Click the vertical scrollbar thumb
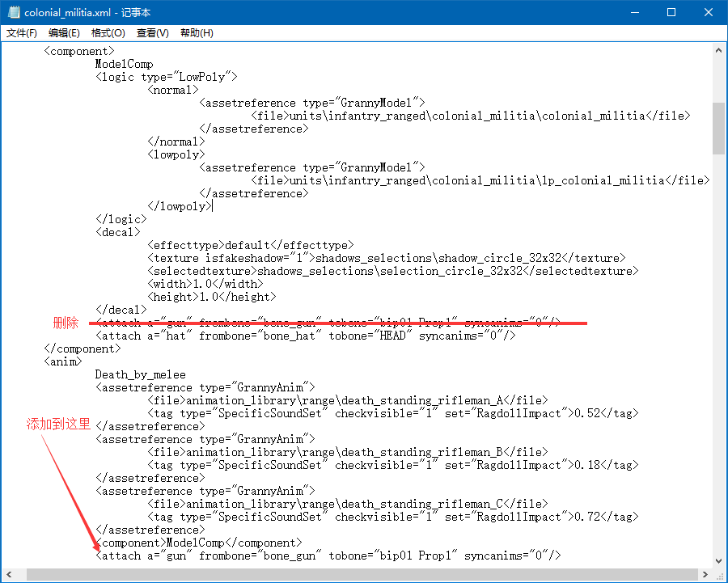This screenshot has width=728, height=583. (719, 128)
